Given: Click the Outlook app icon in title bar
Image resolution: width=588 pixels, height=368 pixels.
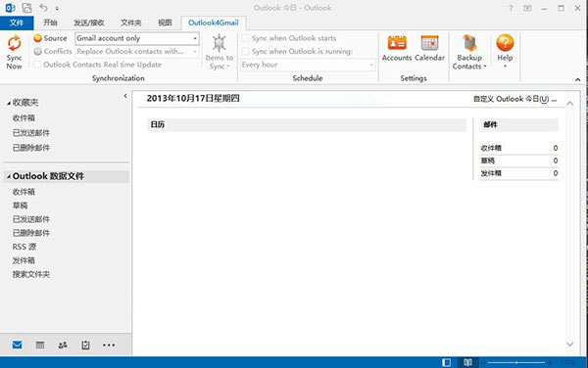Looking at the screenshot, I should 10,8.
